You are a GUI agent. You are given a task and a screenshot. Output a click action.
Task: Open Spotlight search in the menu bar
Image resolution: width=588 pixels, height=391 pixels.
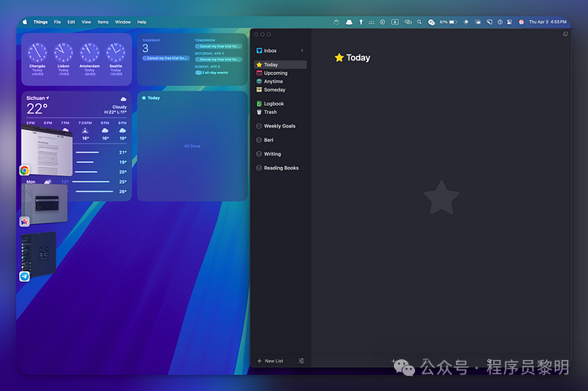419,22
